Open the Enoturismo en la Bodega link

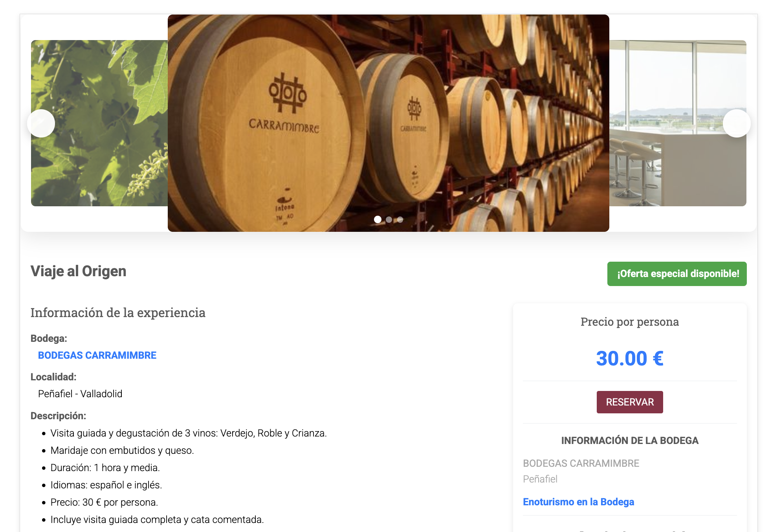tap(578, 502)
